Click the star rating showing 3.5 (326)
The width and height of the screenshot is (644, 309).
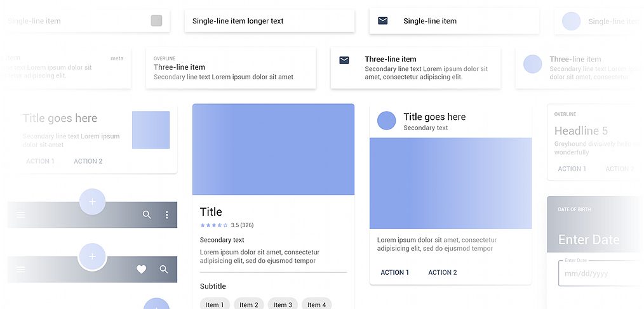(214, 225)
